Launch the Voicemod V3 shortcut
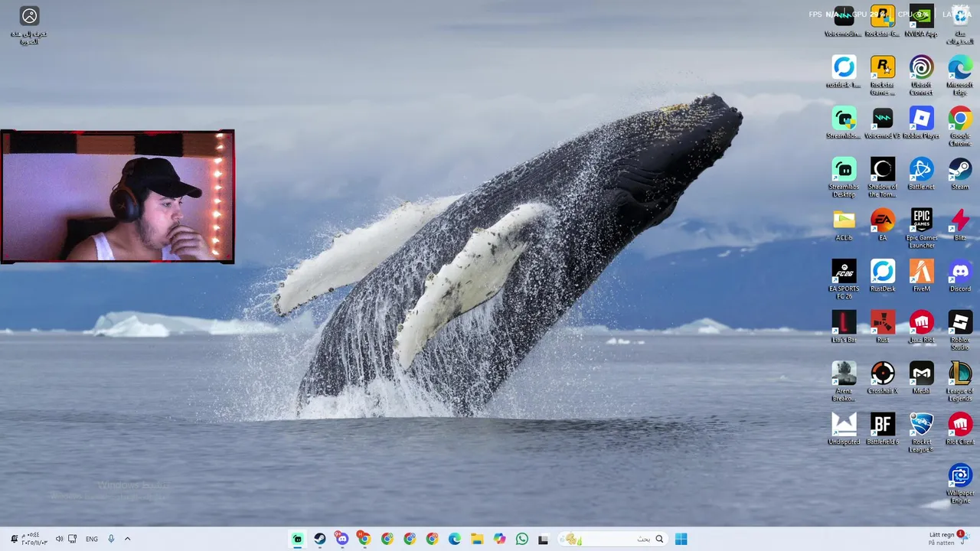Viewport: 980px width, 551px height. 883,122
